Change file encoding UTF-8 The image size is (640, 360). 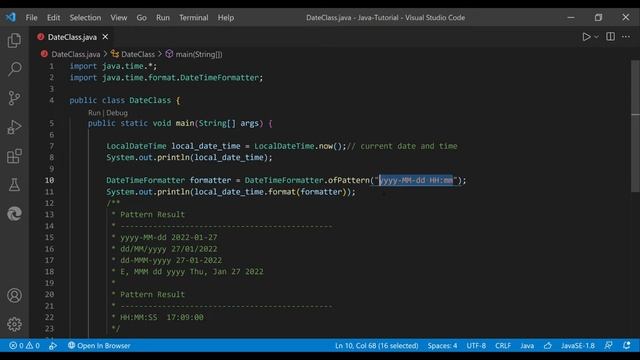click(x=476, y=345)
